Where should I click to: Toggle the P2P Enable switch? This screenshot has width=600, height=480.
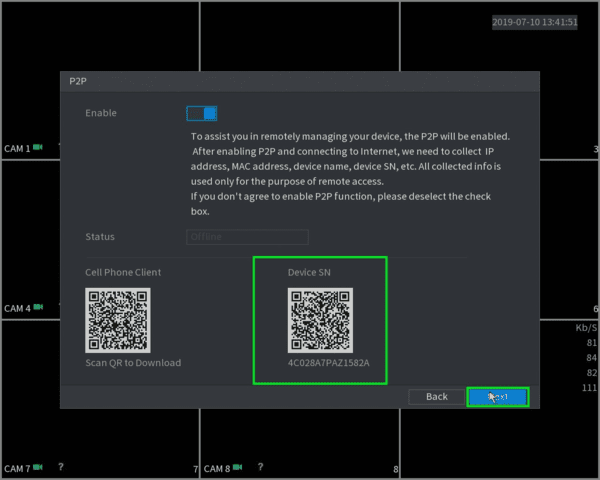pos(202,114)
